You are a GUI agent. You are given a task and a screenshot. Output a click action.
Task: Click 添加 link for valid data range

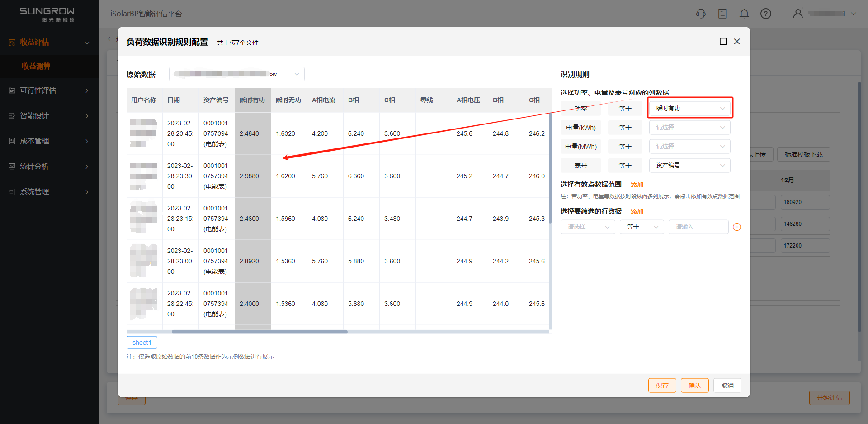[x=637, y=185]
